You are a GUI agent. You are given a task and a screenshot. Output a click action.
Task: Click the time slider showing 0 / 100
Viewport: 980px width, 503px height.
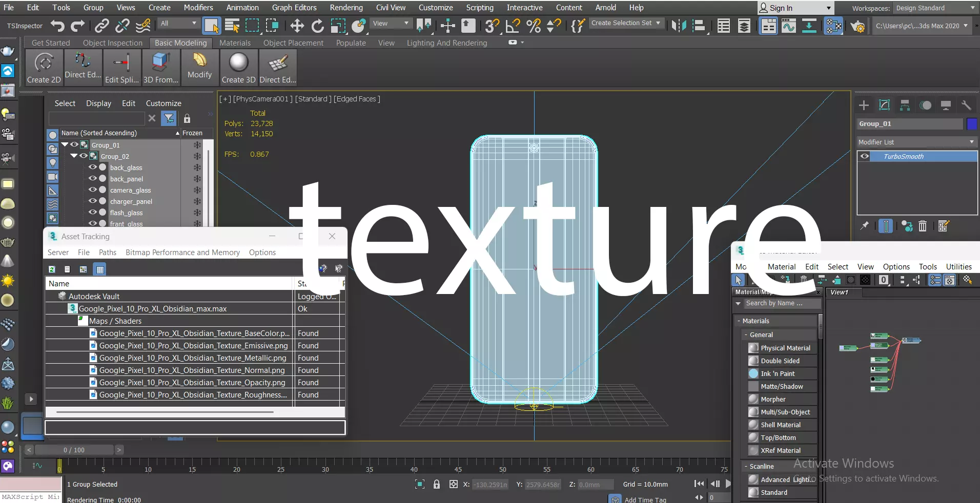(x=74, y=450)
